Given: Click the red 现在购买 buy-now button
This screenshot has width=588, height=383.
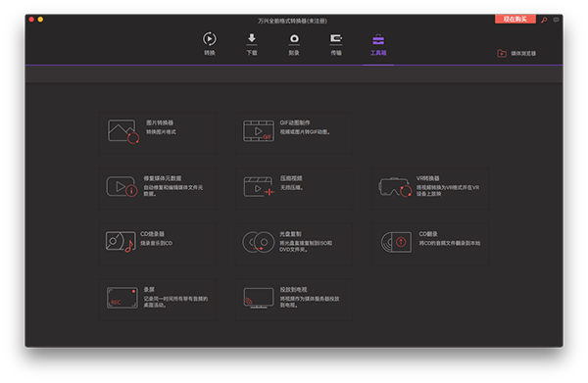Looking at the screenshot, I should coord(514,20).
